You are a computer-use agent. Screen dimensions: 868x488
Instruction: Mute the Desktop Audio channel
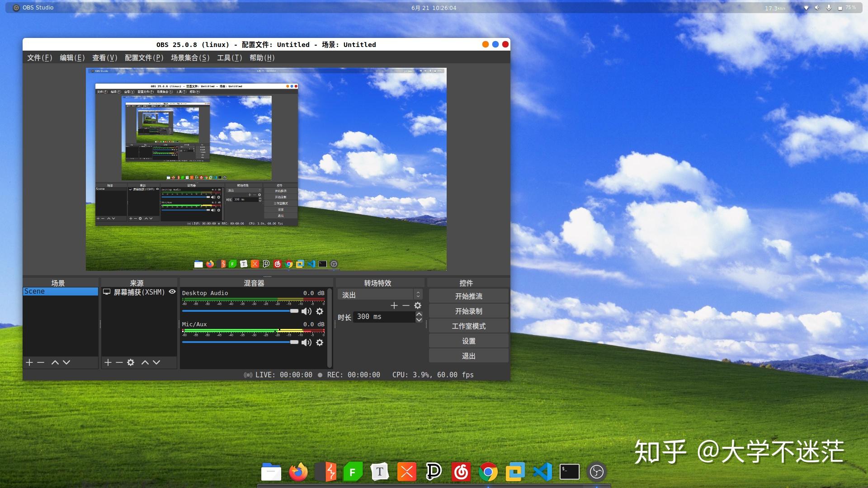305,310
